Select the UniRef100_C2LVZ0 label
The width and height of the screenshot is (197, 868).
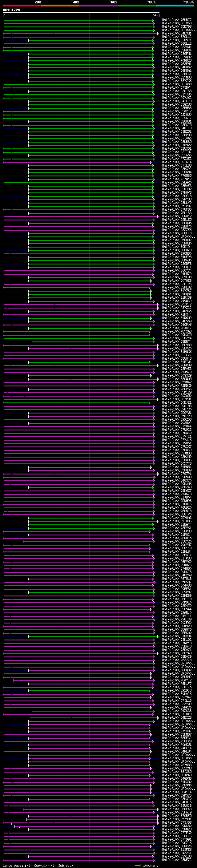tap(177, 349)
